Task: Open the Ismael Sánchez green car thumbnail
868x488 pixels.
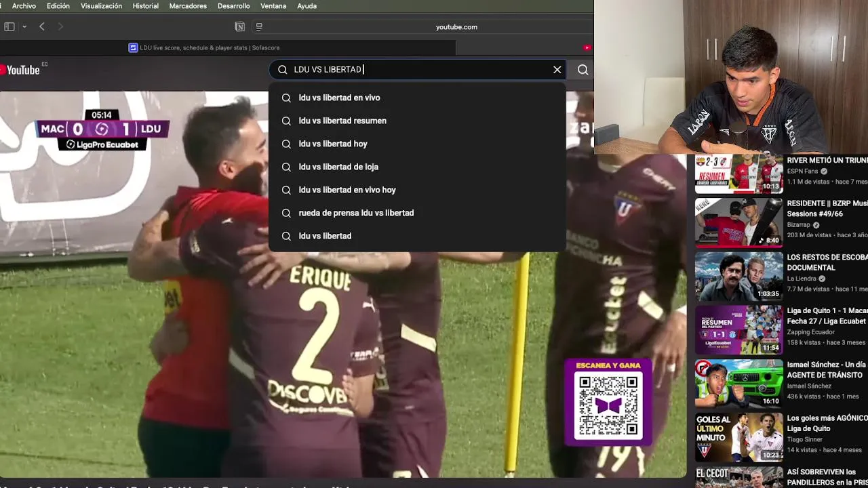Action: click(x=738, y=384)
